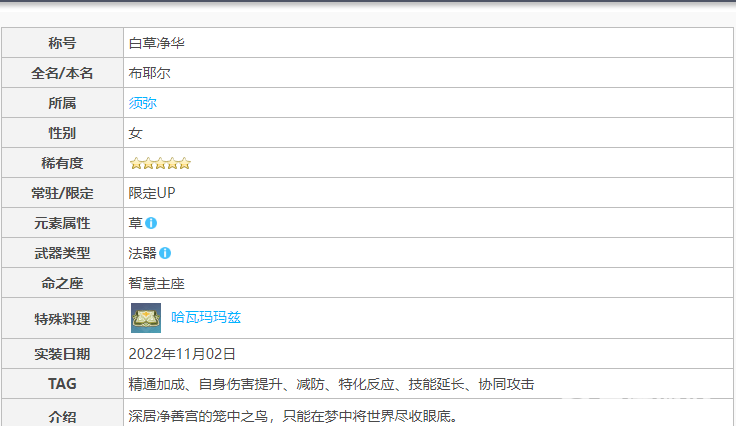The width and height of the screenshot is (736, 426).
Task: Click the 全名/本名 header cell
Action: pos(62,73)
